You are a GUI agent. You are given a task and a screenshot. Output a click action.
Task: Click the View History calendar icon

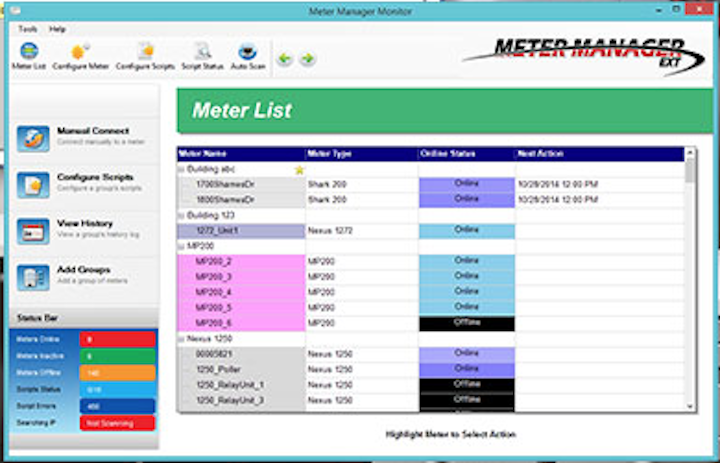click(x=33, y=232)
